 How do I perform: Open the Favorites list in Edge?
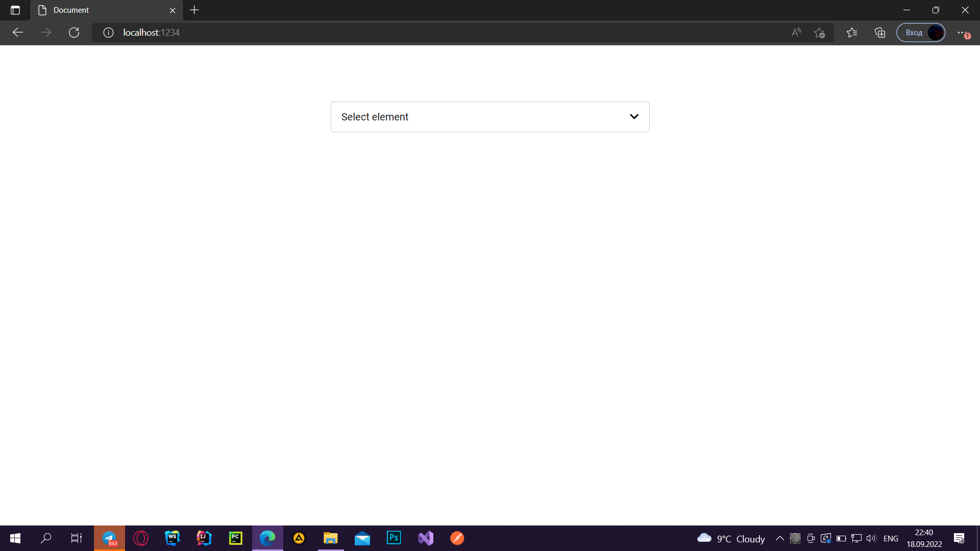point(851,32)
